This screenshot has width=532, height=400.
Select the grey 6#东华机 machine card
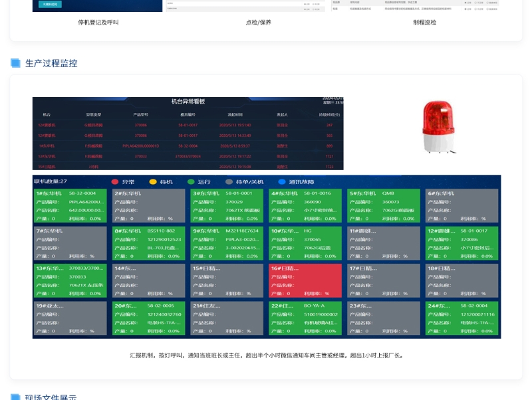462,206
